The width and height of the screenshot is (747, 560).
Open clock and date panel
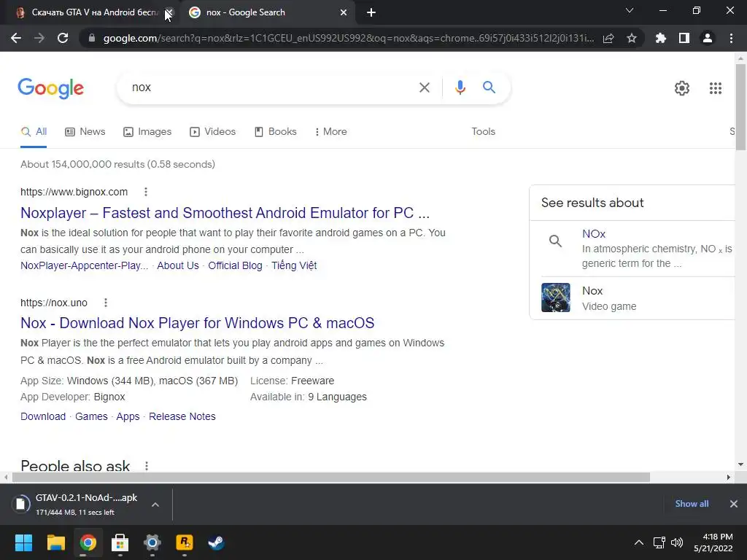(713, 542)
